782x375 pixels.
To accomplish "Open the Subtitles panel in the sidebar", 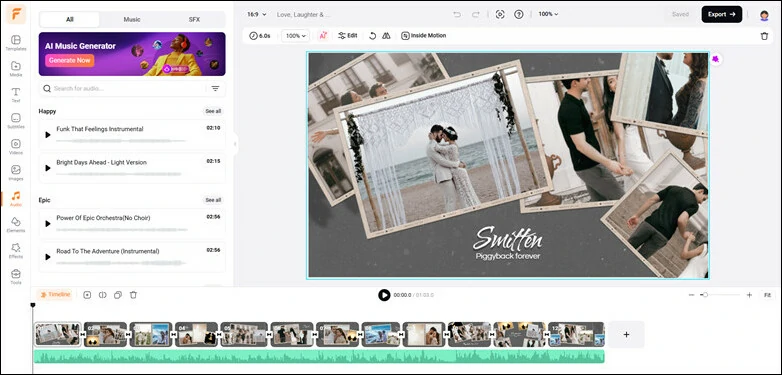I will click(x=15, y=121).
